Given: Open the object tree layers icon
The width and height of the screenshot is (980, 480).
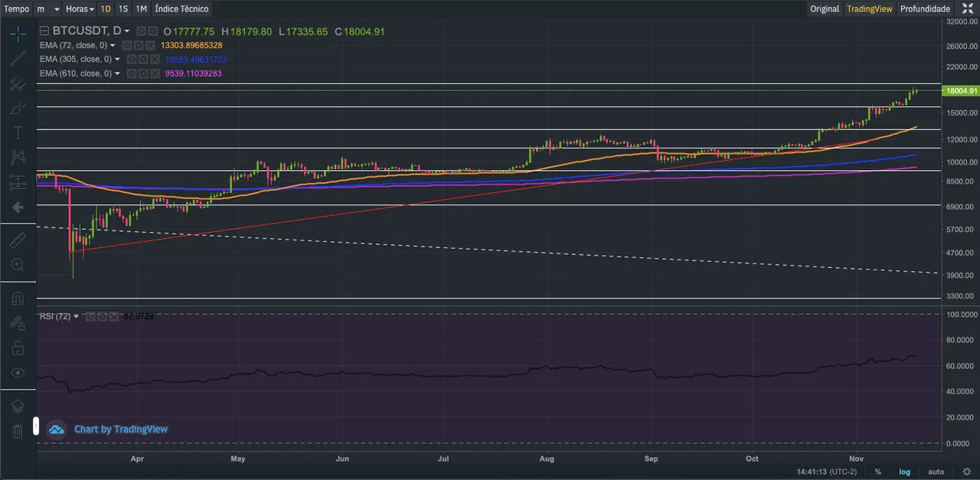Looking at the screenshot, I should tap(18, 407).
